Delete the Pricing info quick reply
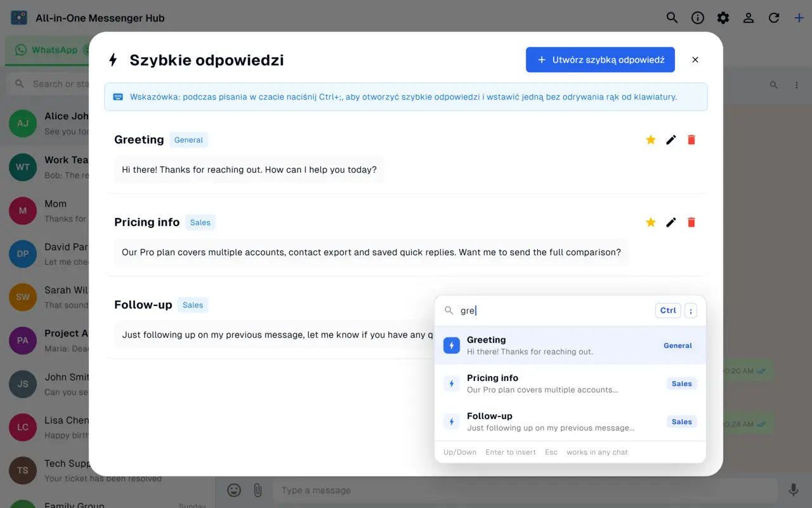This screenshot has height=508, width=812. [x=691, y=222]
